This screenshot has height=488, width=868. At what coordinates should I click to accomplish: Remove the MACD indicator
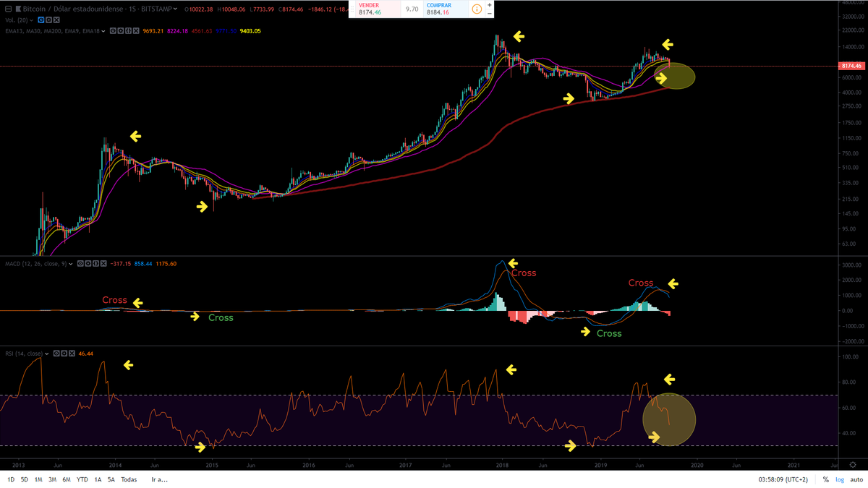tap(103, 264)
